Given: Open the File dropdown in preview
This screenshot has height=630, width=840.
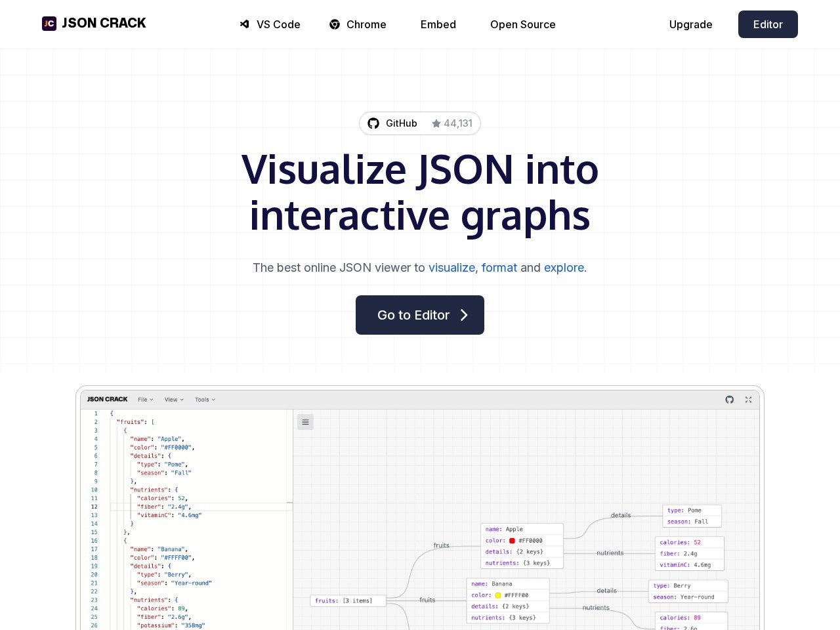Looking at the screenshot, I should click(146, 400).
